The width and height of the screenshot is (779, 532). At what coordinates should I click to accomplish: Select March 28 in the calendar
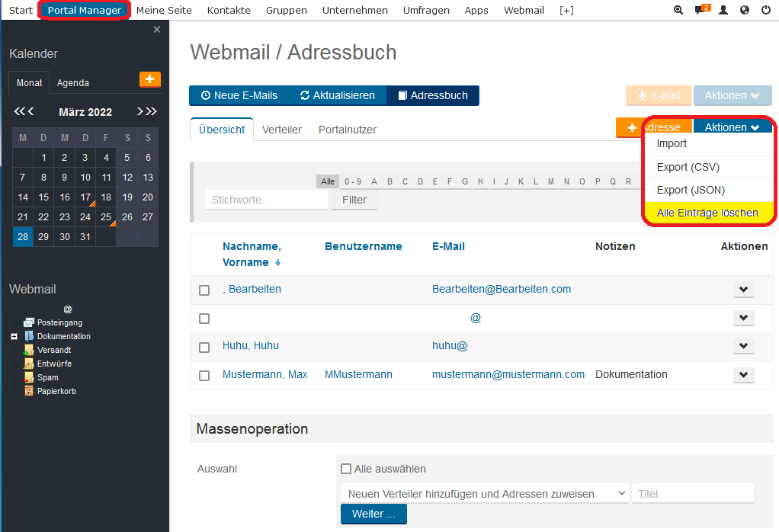tap(23, 237)
